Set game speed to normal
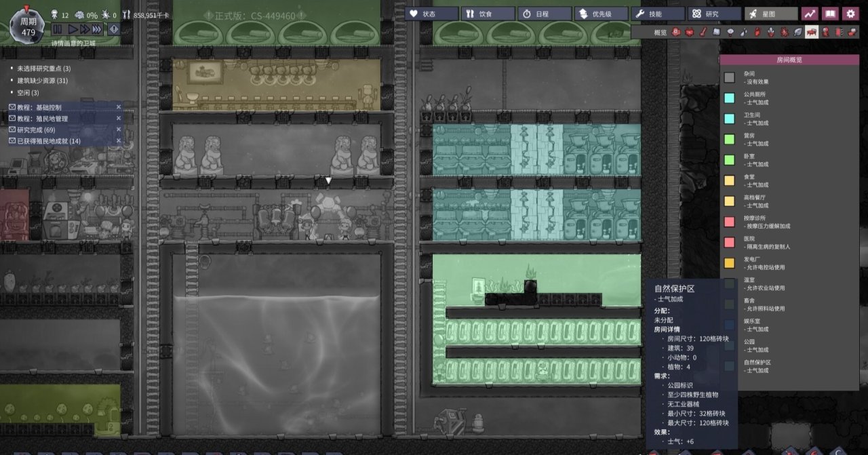The width and height of the screenshot is (868, 455). point(73,29)
